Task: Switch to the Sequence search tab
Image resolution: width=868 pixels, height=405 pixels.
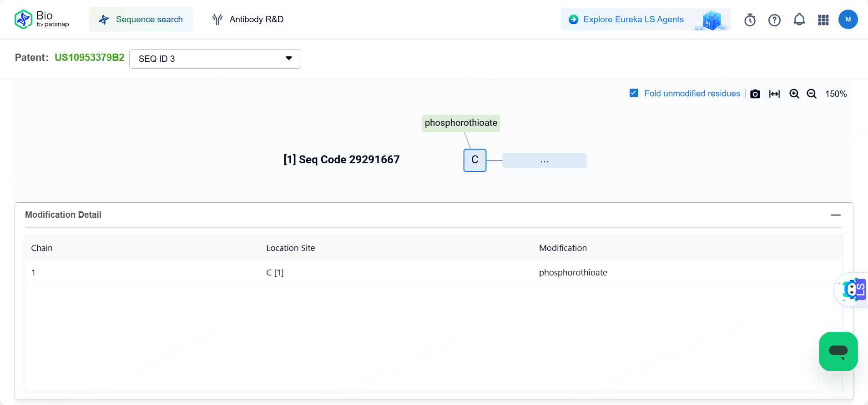Action: click(141, 20)
